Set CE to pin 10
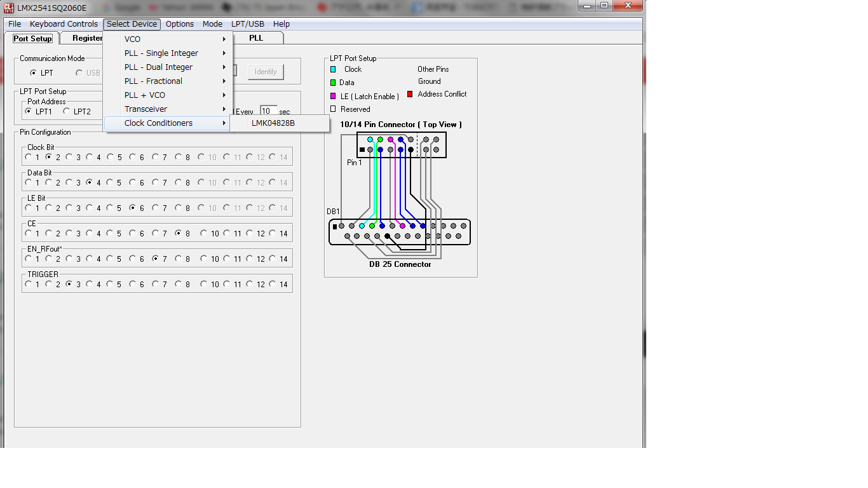Image resolution: width=868 pixels, height=488 pixels. tap(203, 233)
